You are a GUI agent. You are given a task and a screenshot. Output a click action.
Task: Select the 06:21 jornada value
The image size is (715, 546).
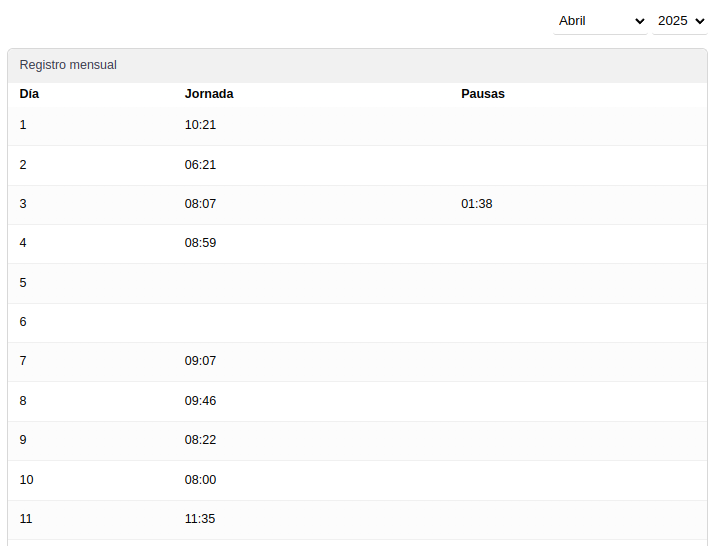click(x=200, y=165)
